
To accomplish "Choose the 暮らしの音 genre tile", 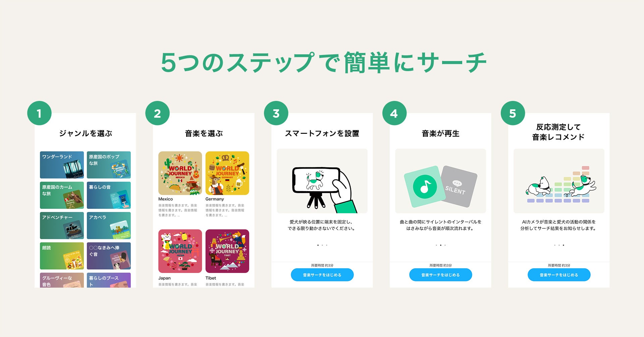I will (109, 195).
